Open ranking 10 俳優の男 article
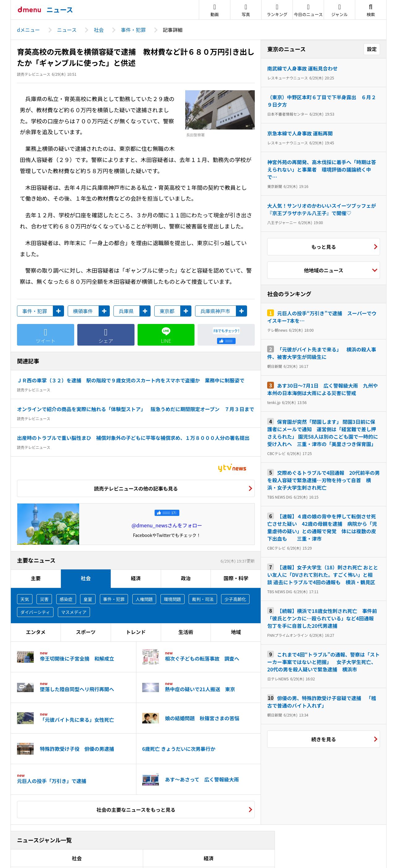 point(323,702)
